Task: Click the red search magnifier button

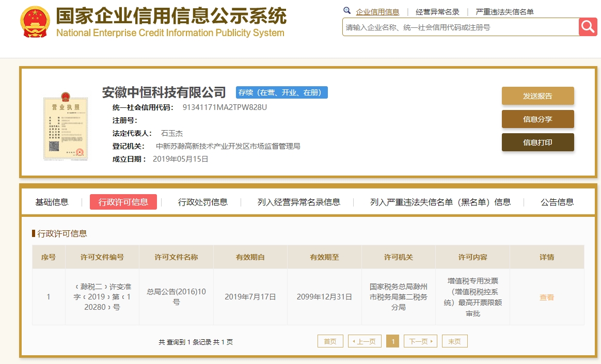Action: pos(588,27)
